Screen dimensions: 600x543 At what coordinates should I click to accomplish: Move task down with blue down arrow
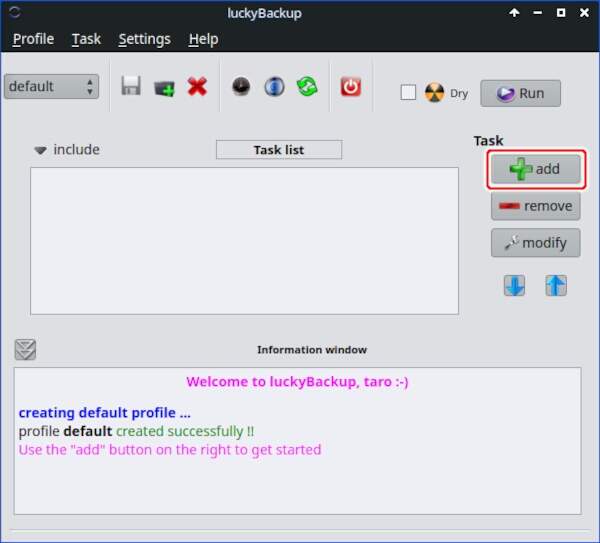[514, 285]
